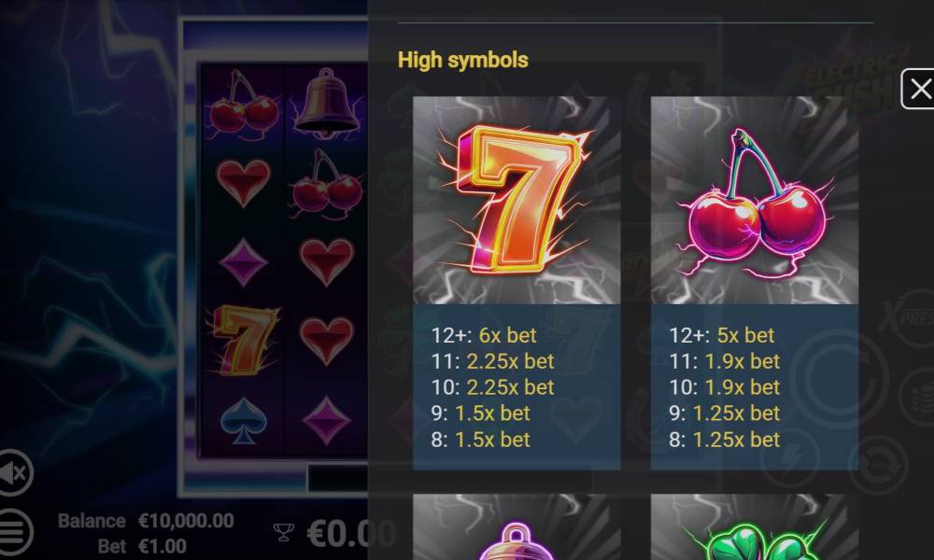
Task: Click the Balance €10,000.00 display
Action: tap(146, 521)
